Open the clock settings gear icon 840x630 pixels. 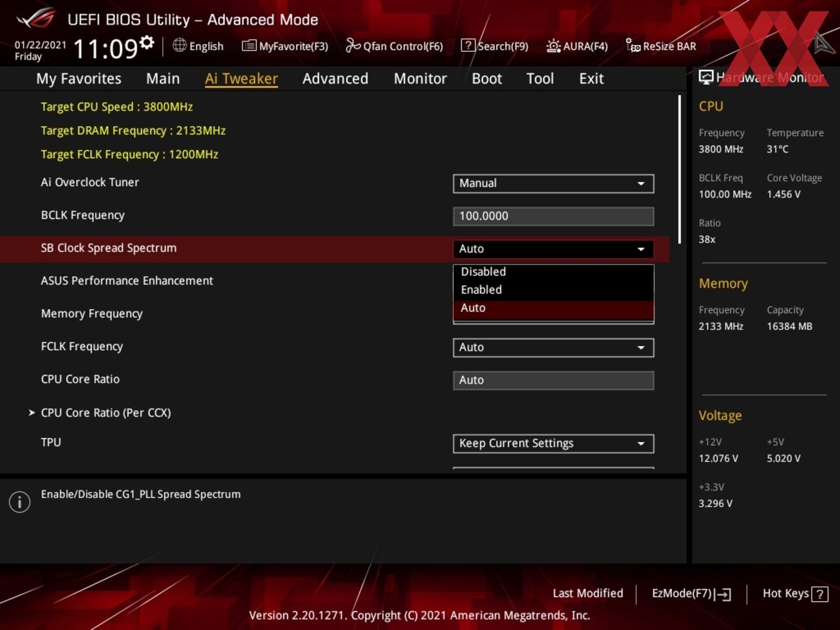click(147, 42)
